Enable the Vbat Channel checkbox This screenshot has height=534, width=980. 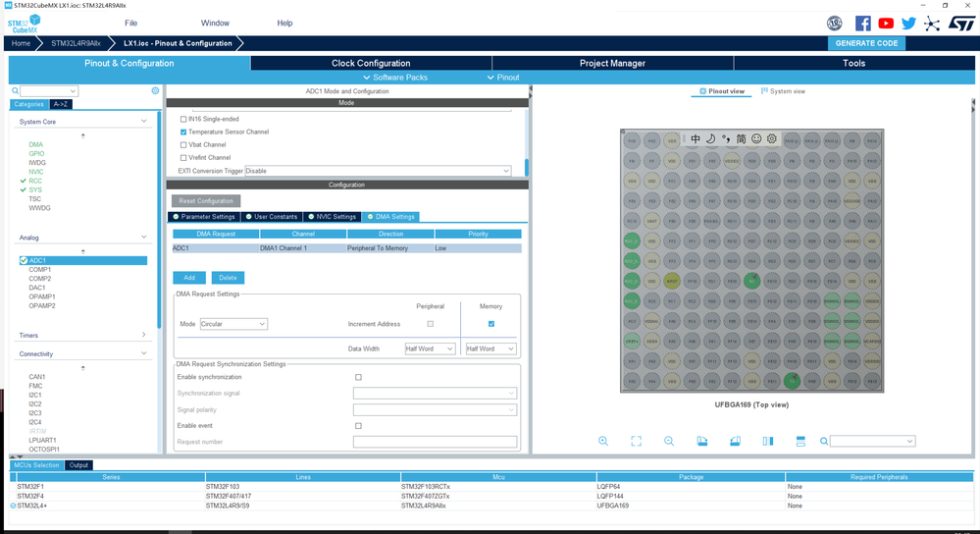pos(183,144)
